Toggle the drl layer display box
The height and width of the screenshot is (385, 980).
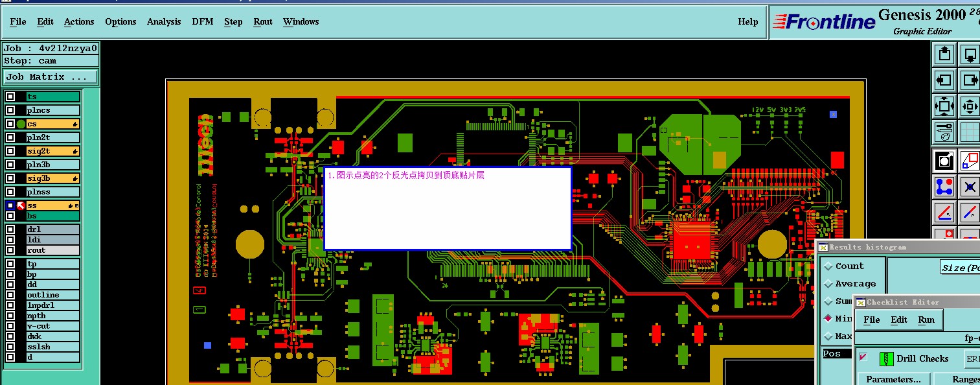click(x=10, y=229)
